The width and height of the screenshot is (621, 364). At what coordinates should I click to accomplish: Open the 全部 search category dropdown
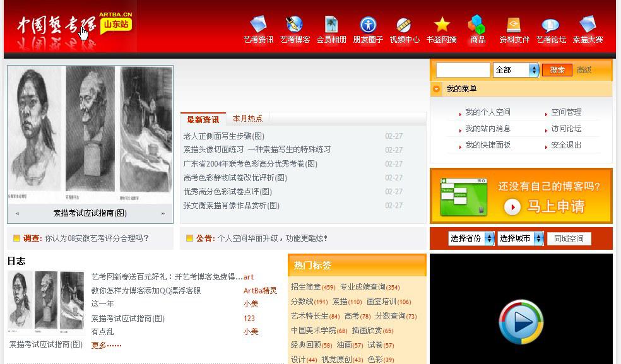pyautogui.click(x=516, y=70)
